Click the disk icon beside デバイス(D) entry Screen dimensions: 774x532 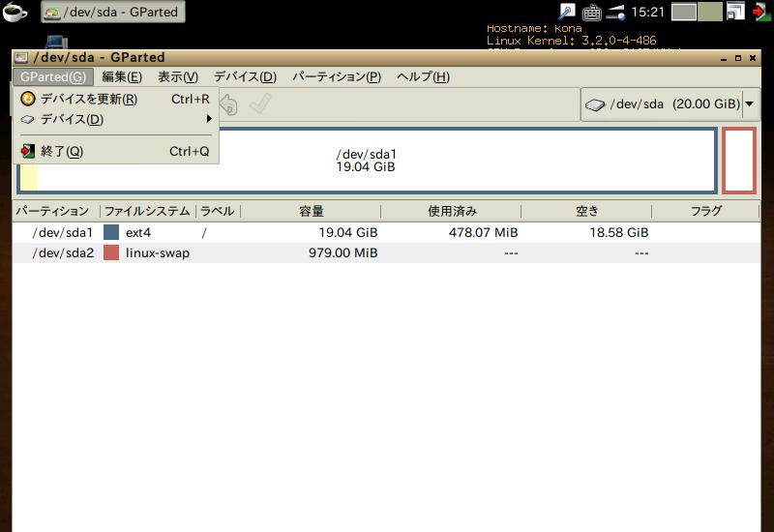(28, 119)
